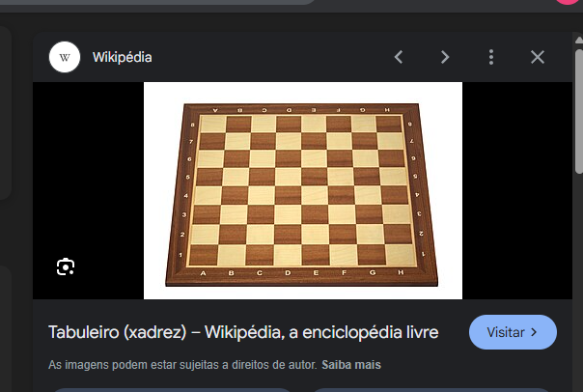Click the Visitar button
Viewport: 583px width, 392px height.
pyautogui.click(x=513, y=332)
